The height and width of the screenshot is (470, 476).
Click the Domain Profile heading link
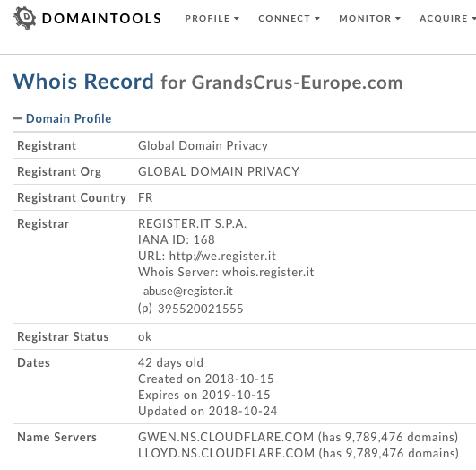[x=69, y=118]
